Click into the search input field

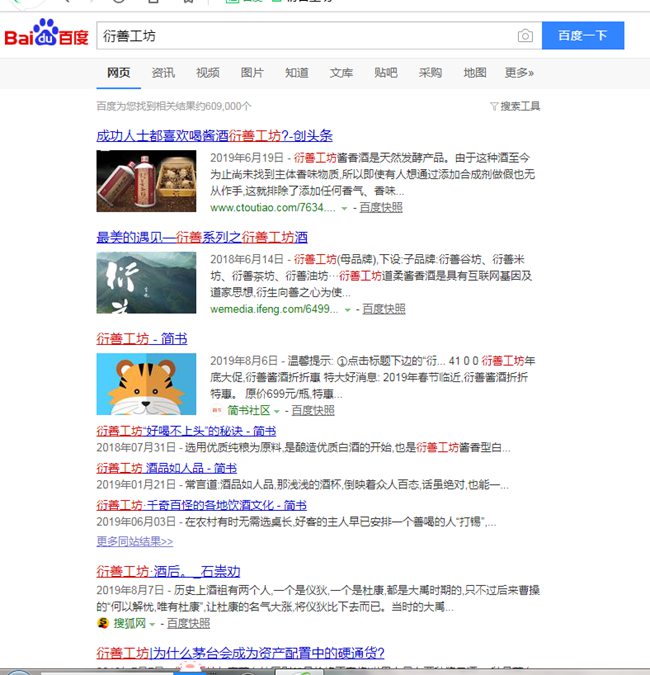300,36
